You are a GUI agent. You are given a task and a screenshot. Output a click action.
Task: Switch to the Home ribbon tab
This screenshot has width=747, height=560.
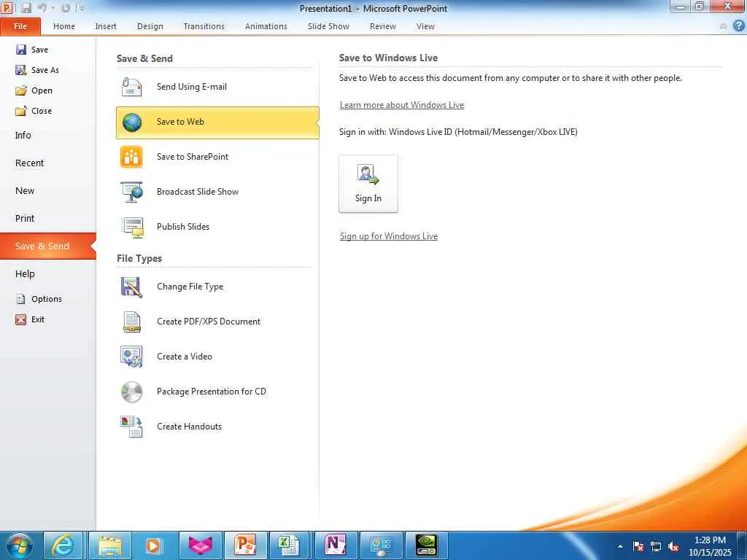point(64,26)
